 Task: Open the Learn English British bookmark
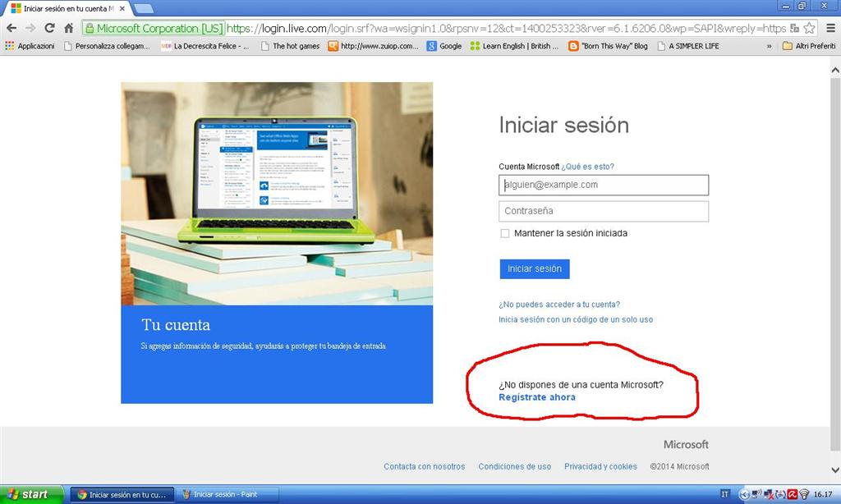coord(514,46)
